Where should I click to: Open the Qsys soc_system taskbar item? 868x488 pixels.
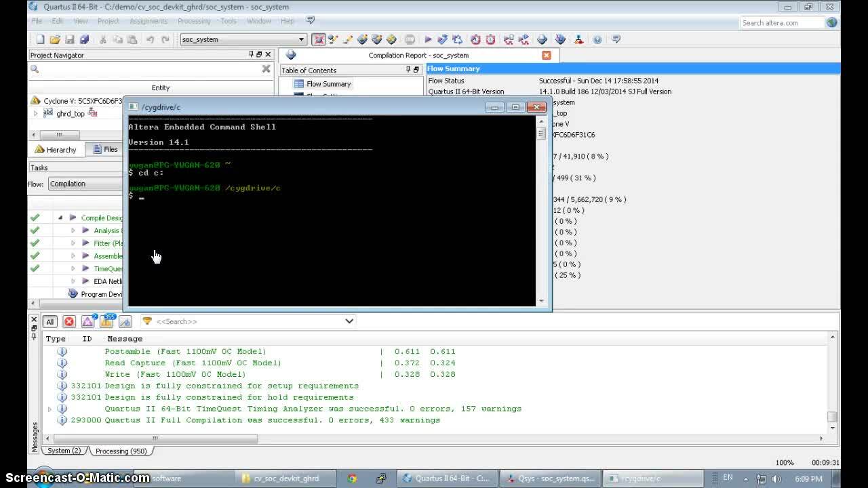[549, 479]
